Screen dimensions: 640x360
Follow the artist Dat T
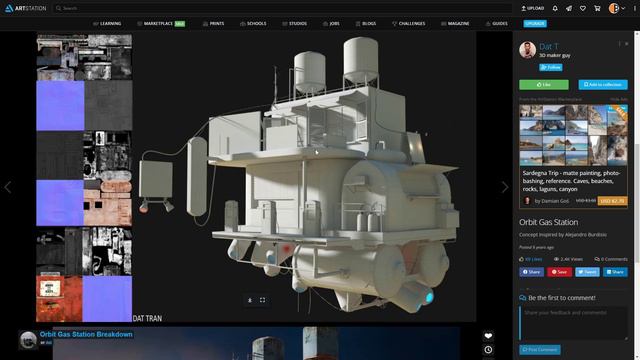pyautogui.click(x=551, y=67)
